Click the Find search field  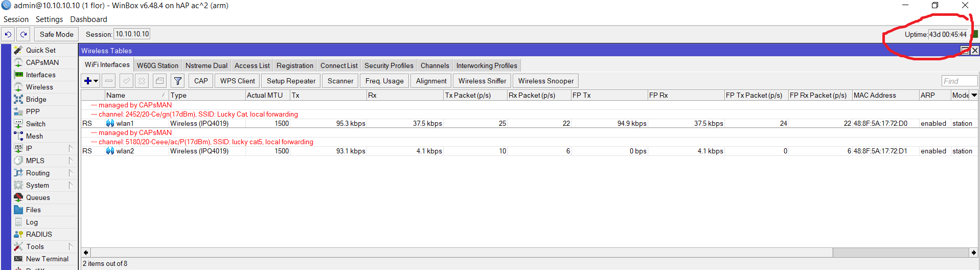pos(960,81)
